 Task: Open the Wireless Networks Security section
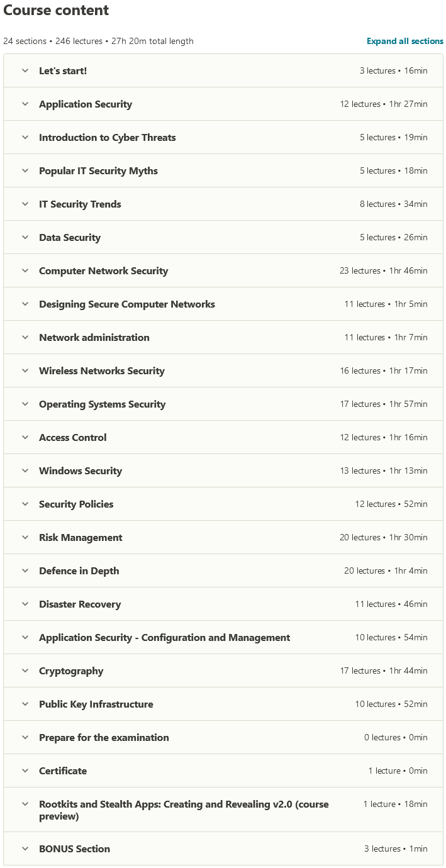(102, 370)
